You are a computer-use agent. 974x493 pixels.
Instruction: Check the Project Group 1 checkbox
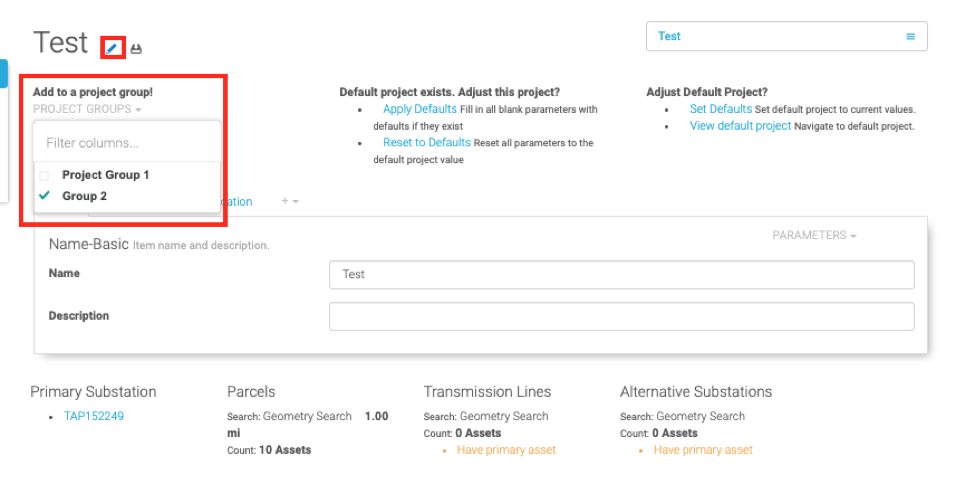tap(44, 175)
